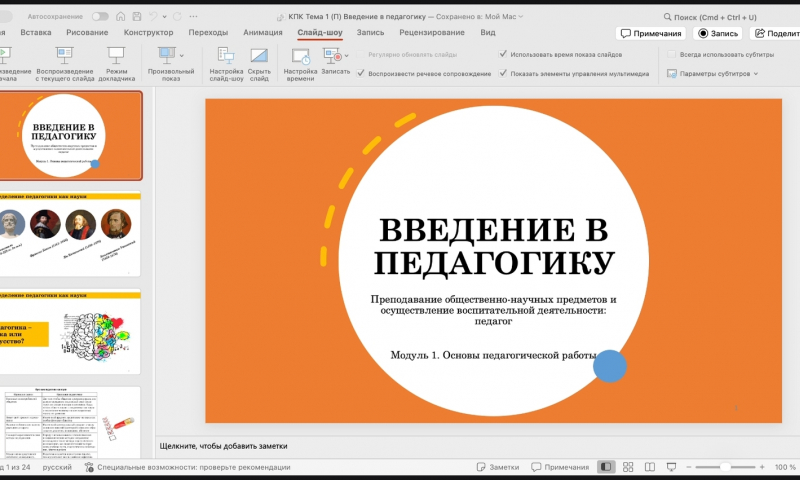Image resolution: width=800 pixels, height=480 pixels.
Task: Click the 100 % zoom level
Action: [785, 467]
